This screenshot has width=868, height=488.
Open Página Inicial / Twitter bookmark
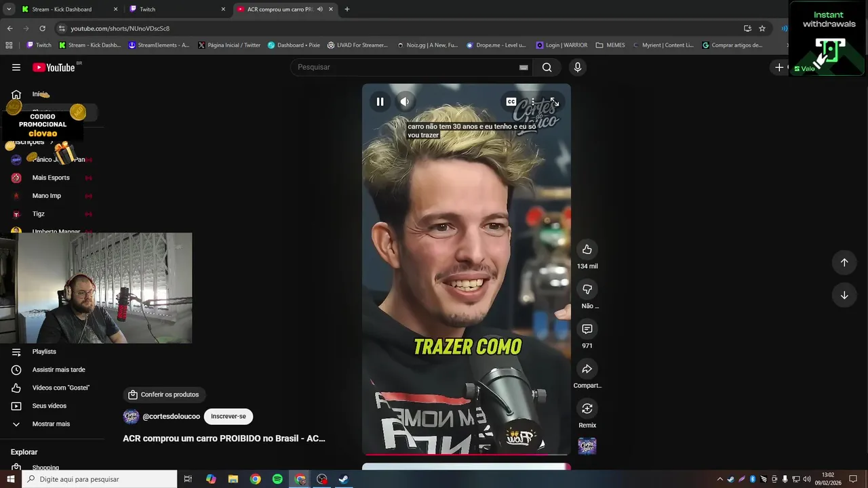click(229, 45)
